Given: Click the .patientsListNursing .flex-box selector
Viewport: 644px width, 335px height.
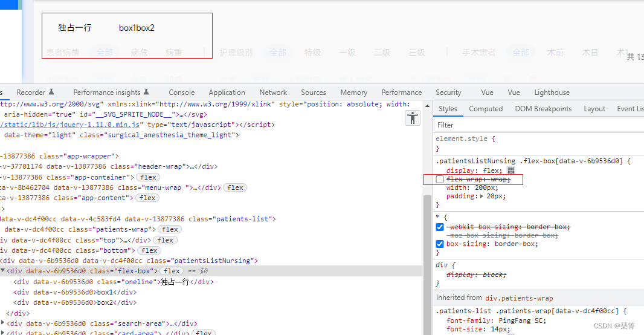Looking at the screenshot, I should point(529,161).
